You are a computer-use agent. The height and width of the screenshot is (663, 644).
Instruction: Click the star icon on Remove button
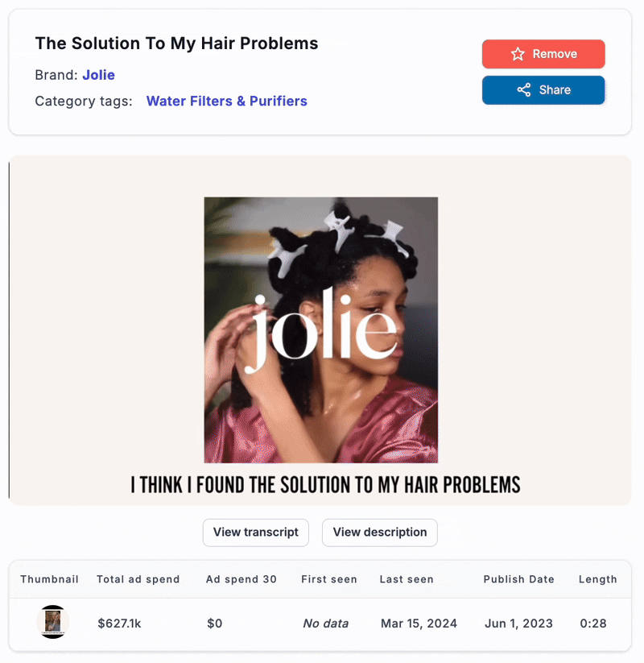[518, 54]
